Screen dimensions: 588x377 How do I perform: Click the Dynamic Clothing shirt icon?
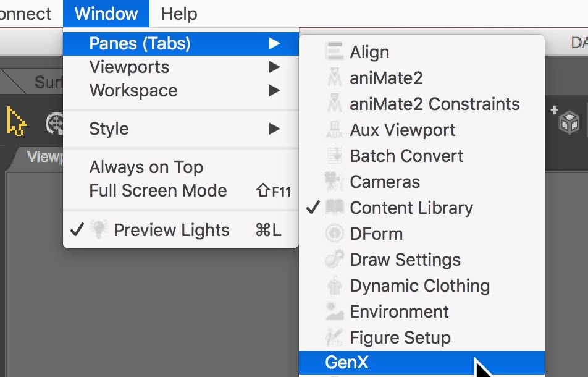pos(334,286)
